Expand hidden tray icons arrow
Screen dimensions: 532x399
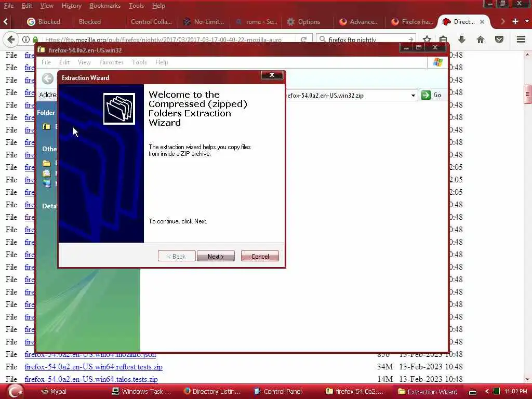[x=486, y=392]
